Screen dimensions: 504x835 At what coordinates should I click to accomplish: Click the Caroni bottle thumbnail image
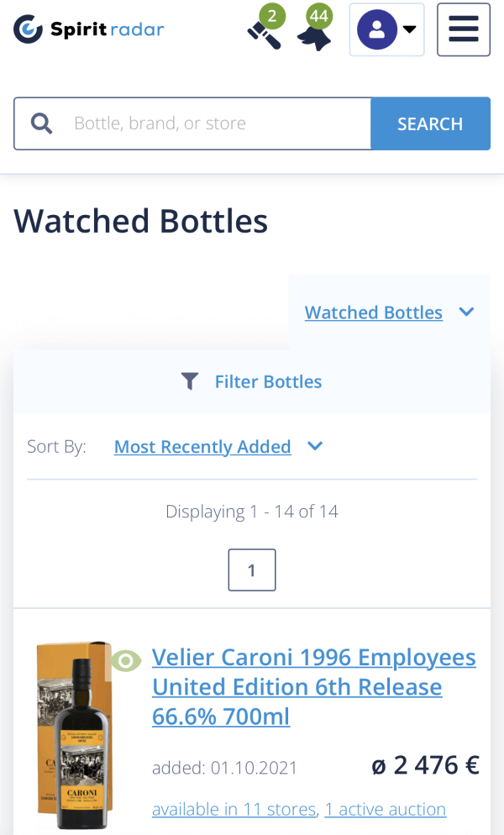click(74, 736)
